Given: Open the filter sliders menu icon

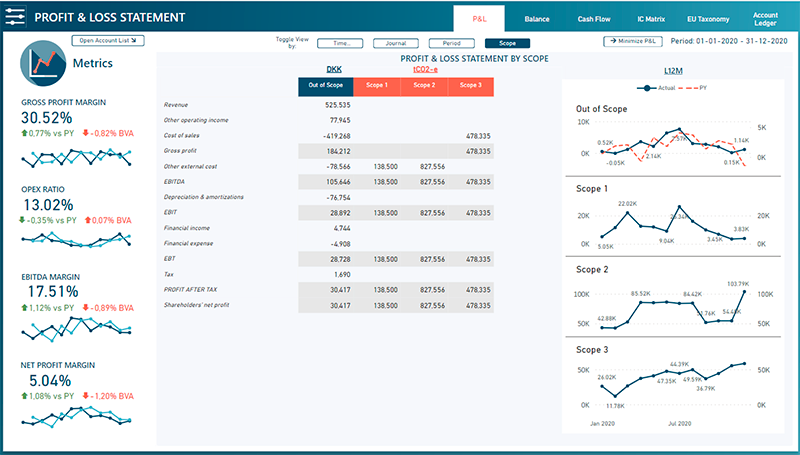Looking at the screenshot, I should pos(15,17).
